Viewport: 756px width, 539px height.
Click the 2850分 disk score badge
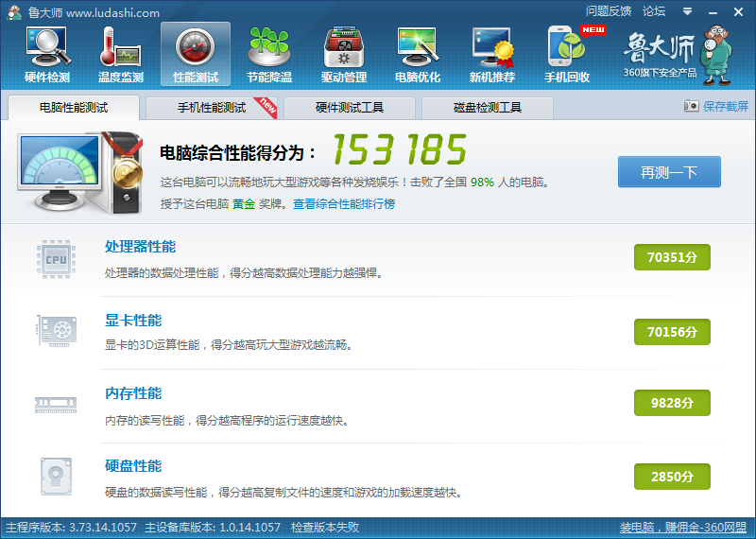(x=672, y=477)
